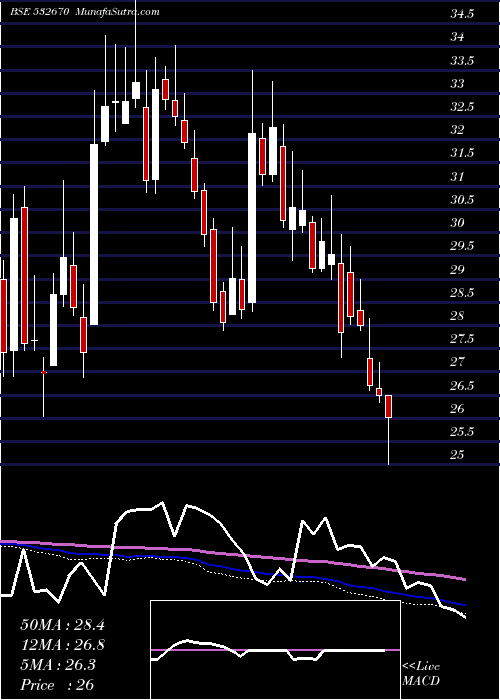The width and height of the screenshot is (500, 700).
Task: Click the 27 price axis label
Action: [457, 362]
